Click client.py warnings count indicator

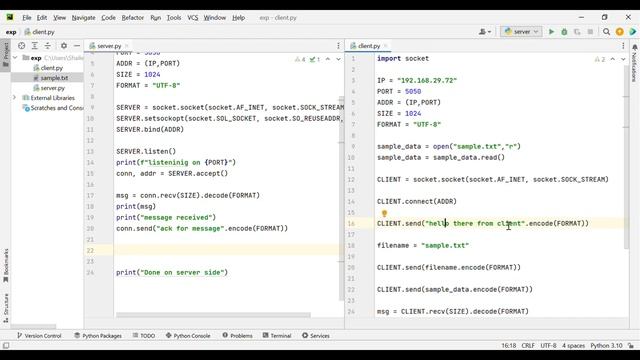(600, 59)
